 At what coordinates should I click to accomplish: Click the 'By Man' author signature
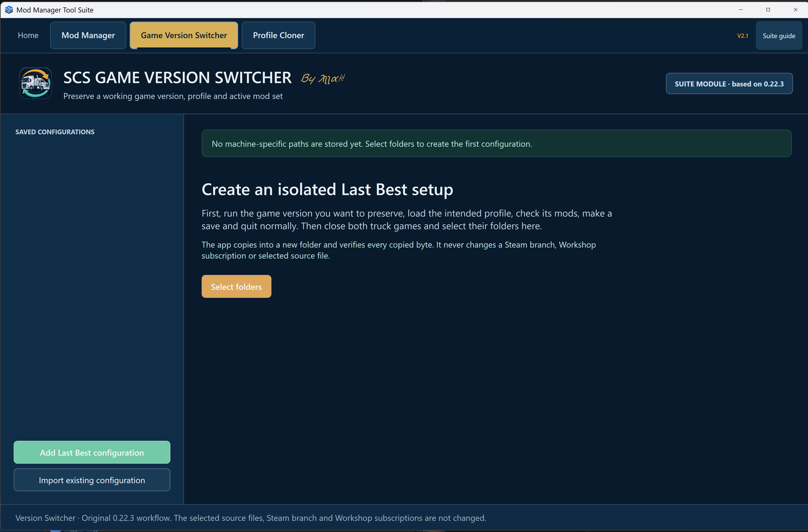[323, 78]
